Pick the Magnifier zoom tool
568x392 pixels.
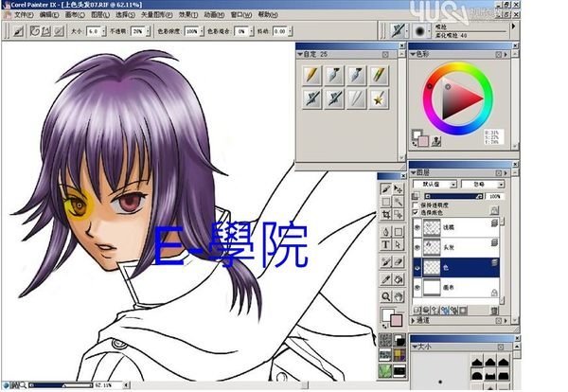tap(386, 296)
